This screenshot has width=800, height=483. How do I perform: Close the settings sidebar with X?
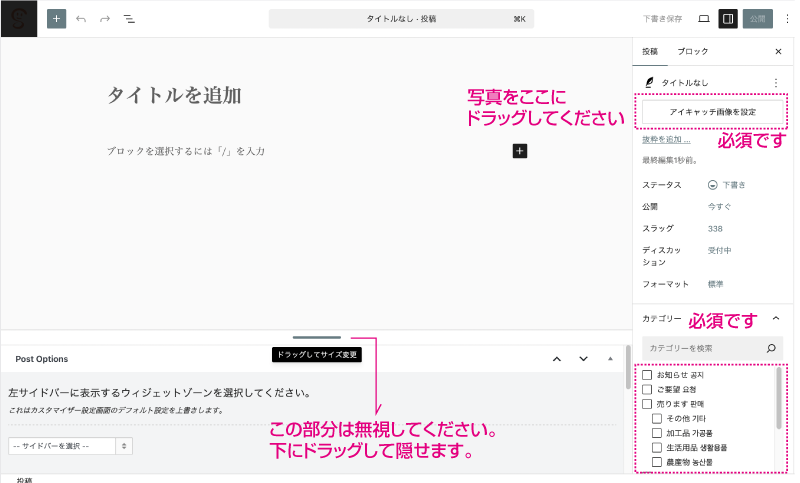[778, 51]
